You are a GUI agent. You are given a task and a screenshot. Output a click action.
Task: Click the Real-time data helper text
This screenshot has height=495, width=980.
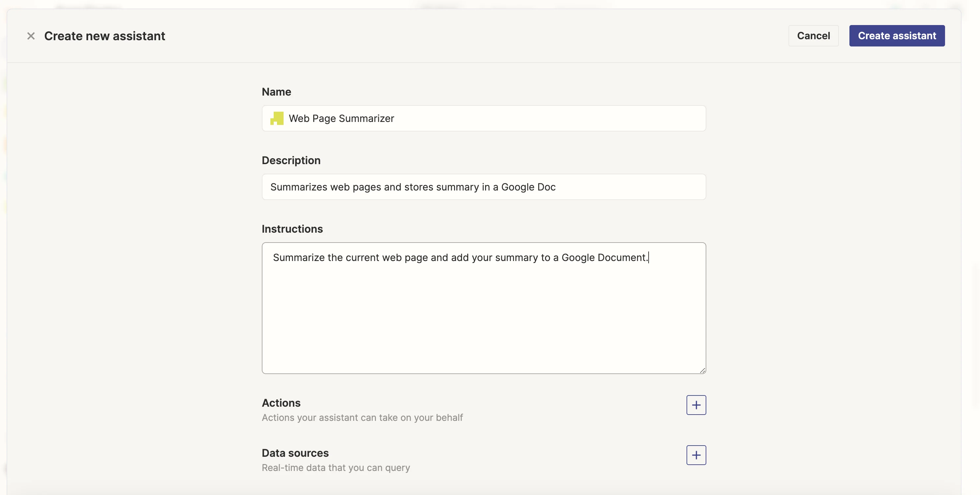click(336, 468)
